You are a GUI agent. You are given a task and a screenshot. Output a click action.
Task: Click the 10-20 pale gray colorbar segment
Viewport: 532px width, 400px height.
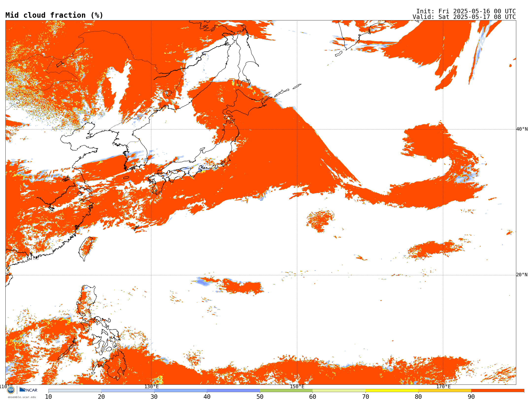75,391
